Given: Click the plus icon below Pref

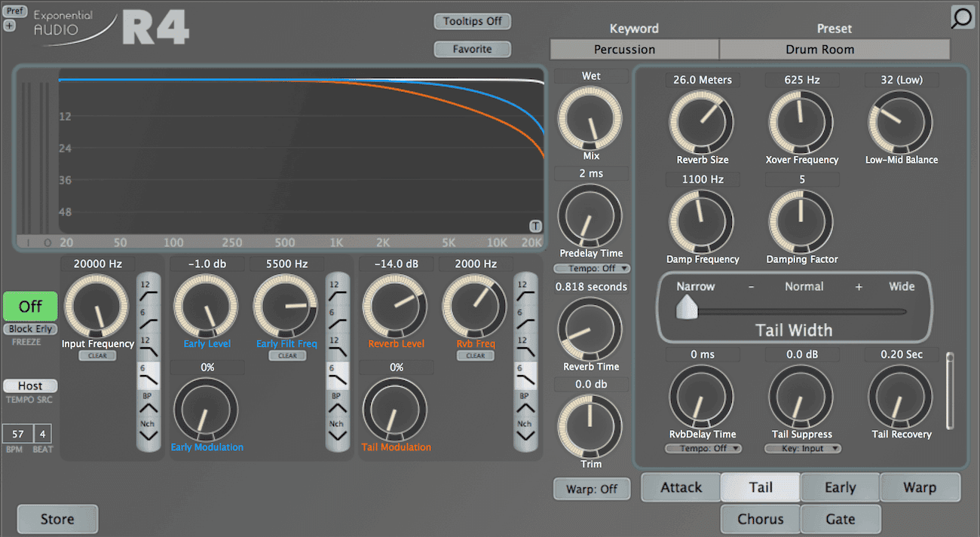Looking at the screenshot, I should pos(9,26).
